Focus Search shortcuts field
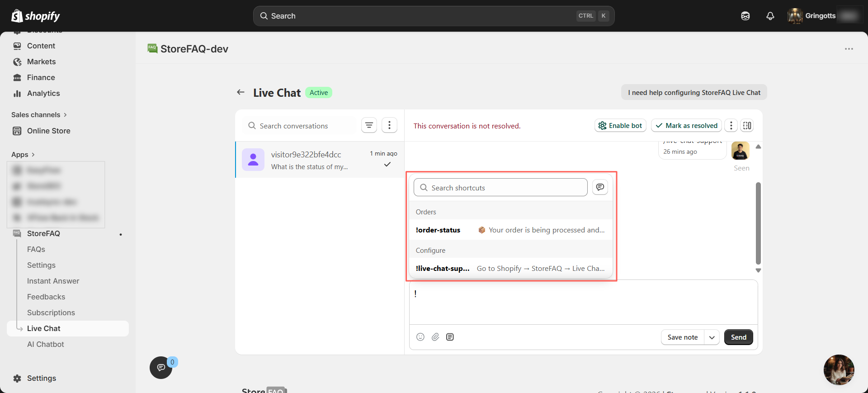The height and width of the screenshot is (393, 868). 500,187
